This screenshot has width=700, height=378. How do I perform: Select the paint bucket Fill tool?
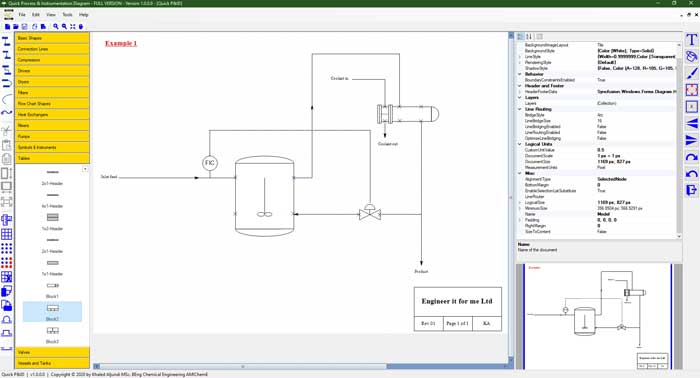tap(691, 56)
